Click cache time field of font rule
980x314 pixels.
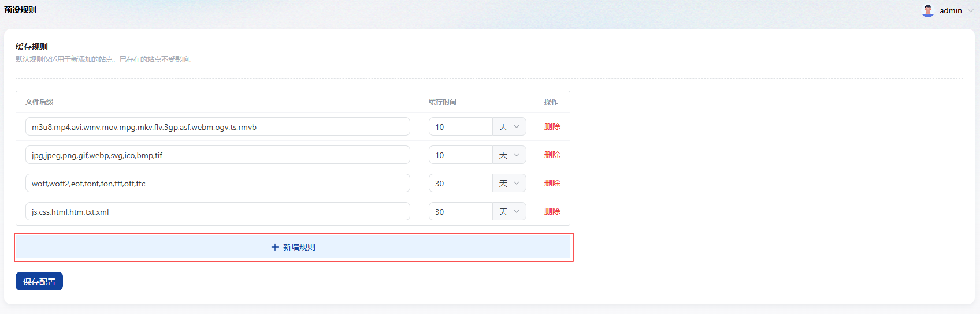coord(461,184)
